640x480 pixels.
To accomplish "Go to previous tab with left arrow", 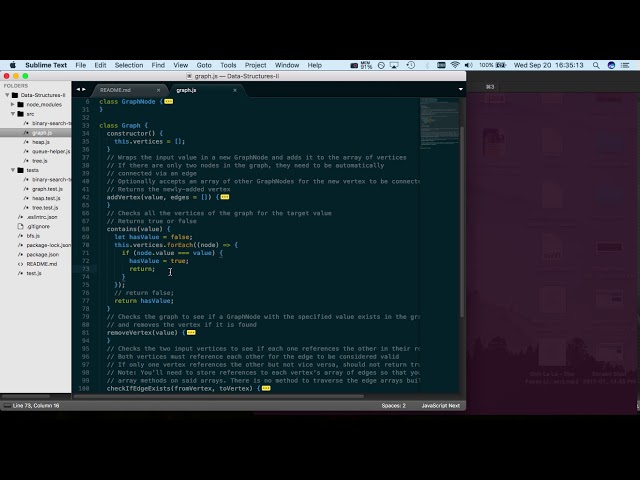I will click(x=78, y=89).
